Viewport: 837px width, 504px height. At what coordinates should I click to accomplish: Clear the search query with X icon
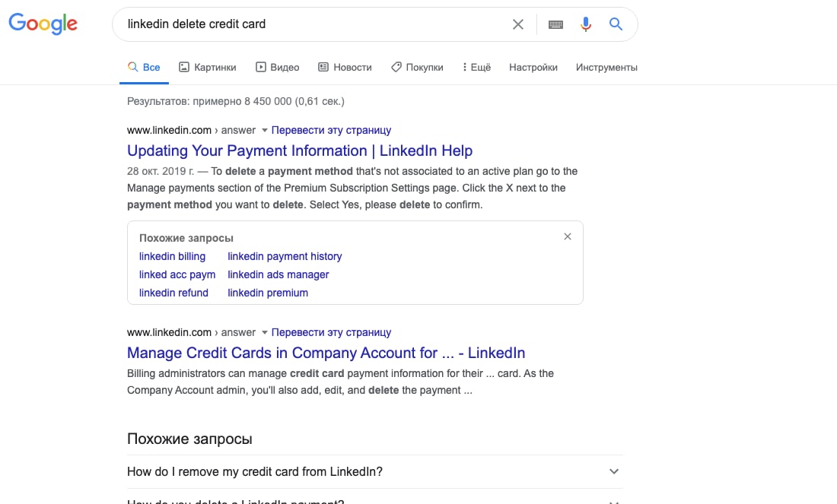coord(518,24)
